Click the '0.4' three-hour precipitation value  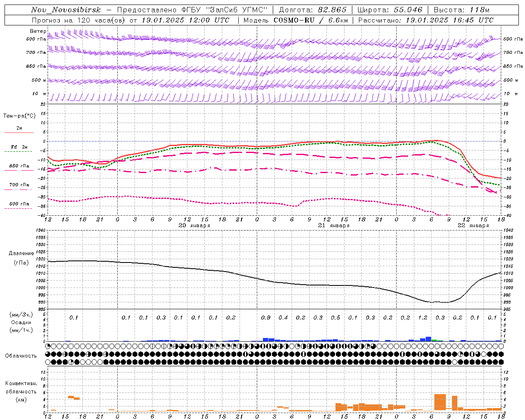[283, 317]
